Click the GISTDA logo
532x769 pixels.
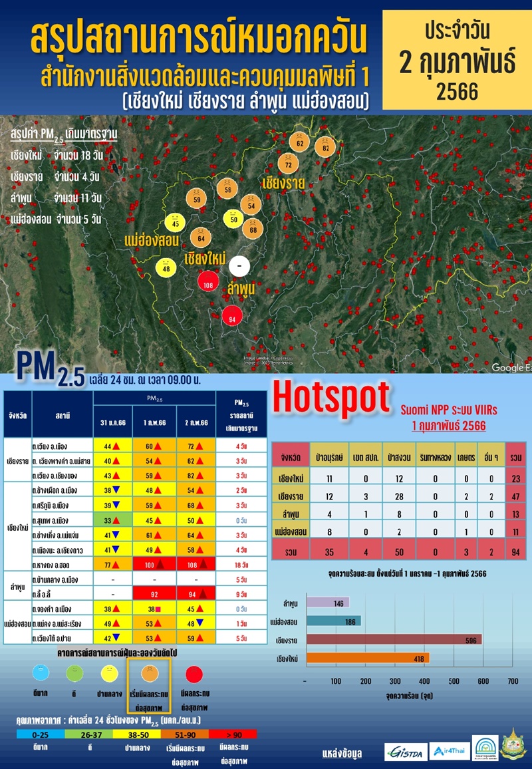coord(406,751)
